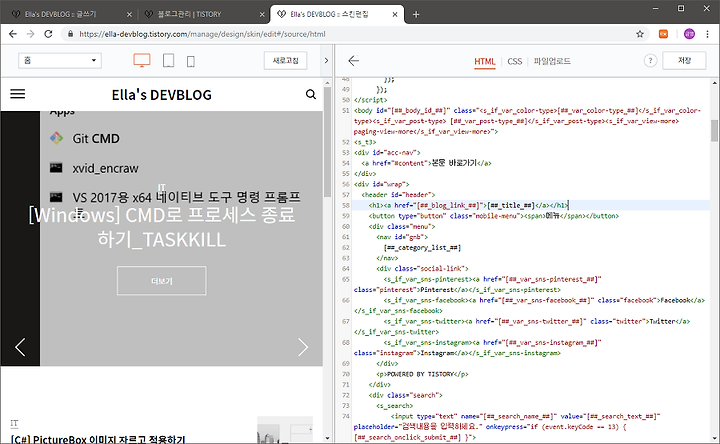720x444 pixels.
Task: Open hamburger menu in blog preview
Action: point(18,94)
